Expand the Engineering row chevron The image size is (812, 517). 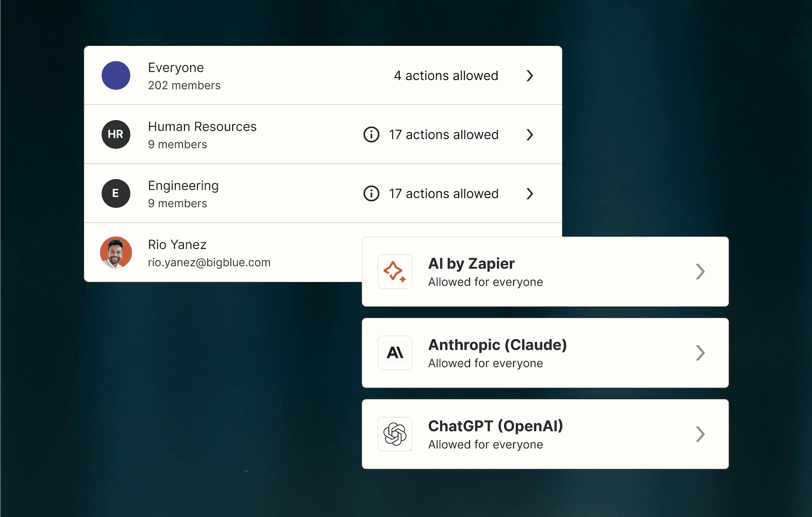(530, 193)
